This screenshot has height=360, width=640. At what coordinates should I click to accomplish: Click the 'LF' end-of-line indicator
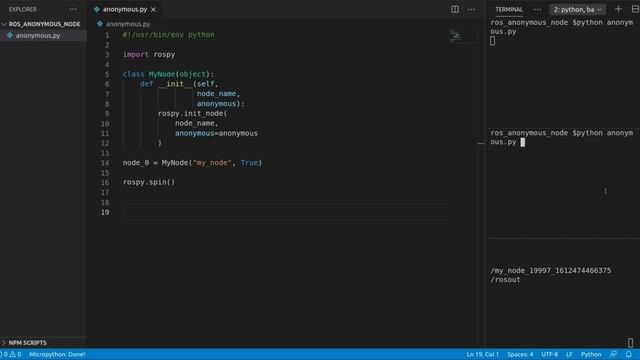569,354
